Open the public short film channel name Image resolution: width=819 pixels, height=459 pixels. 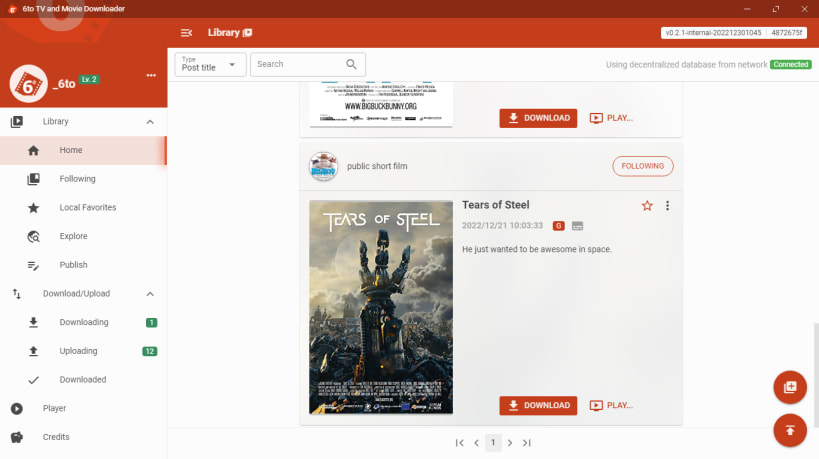click(x=377, y=167)
